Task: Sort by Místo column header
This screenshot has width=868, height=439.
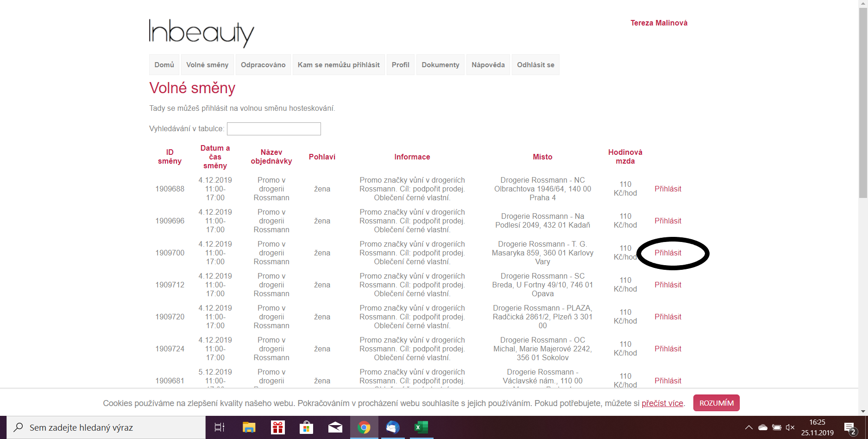Action: pos(542,157)
